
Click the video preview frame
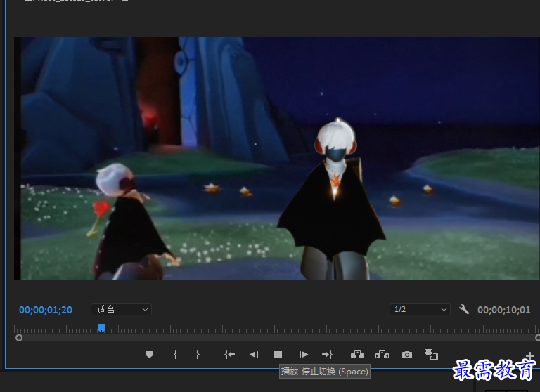pos(276,159)
